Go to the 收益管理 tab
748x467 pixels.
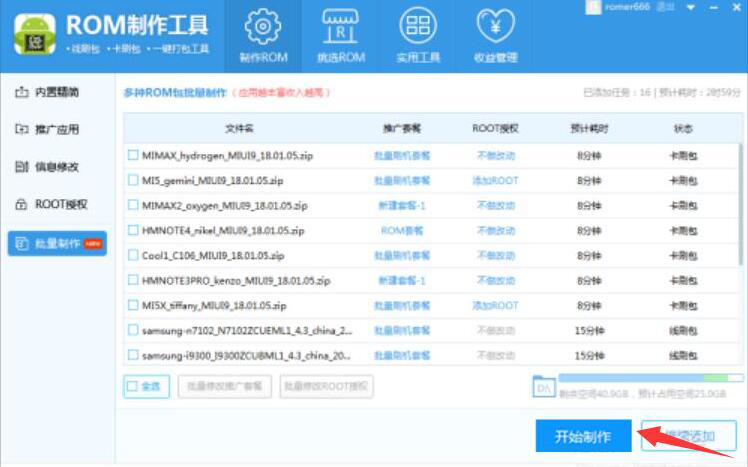[496, 36]
